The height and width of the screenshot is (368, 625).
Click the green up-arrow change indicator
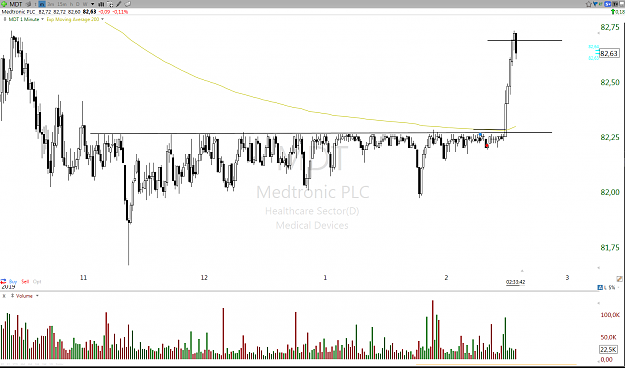(x=613, y=12)
